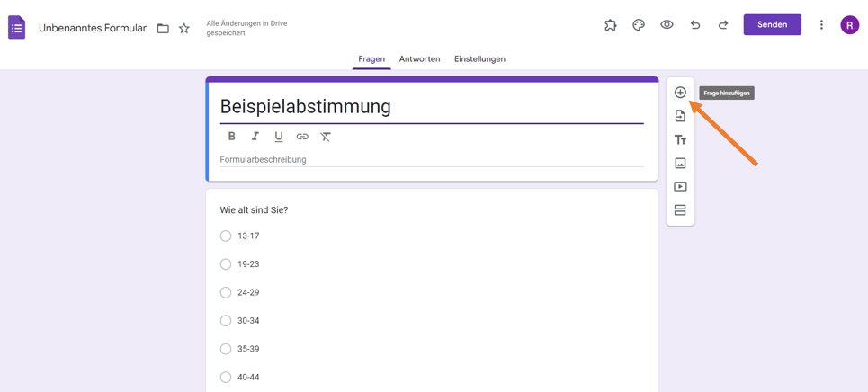The image size is (868, 392).
Task: Select the 13-17 age option
Action: tap(226, 236)
